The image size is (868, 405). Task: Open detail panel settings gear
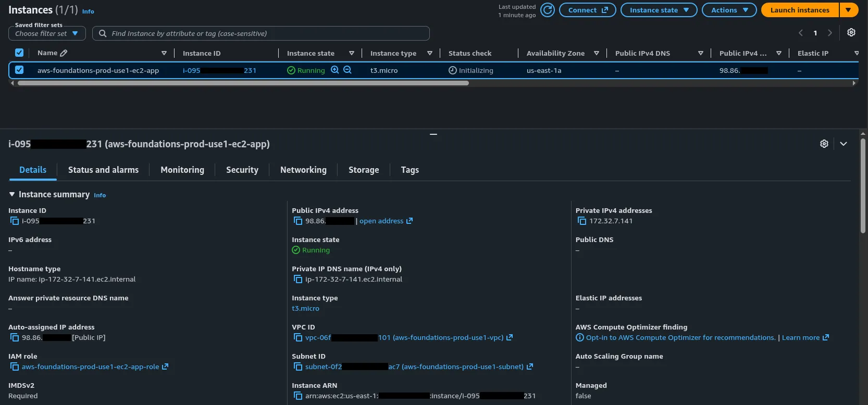(x=824, y=144)
